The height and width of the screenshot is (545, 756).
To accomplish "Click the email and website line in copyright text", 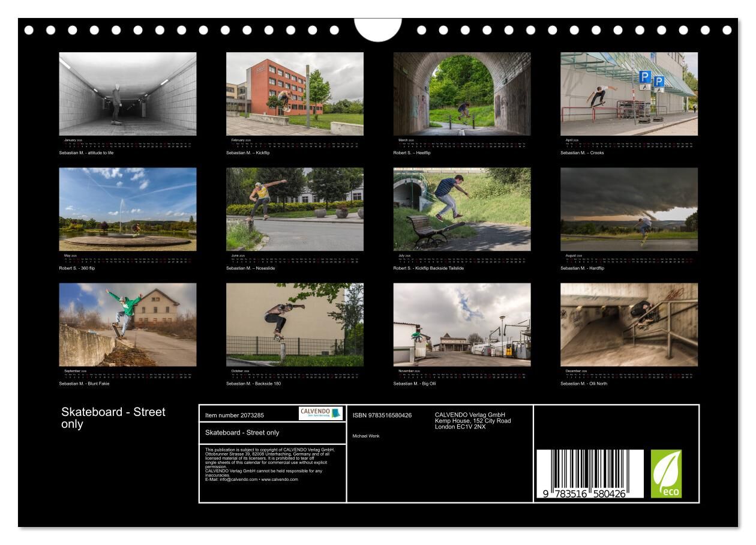I will pyautogui.click(x=251, y=480).
